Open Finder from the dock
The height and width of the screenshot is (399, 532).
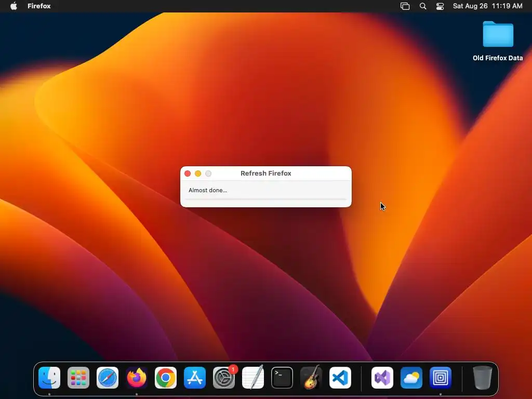pos(49,378)
